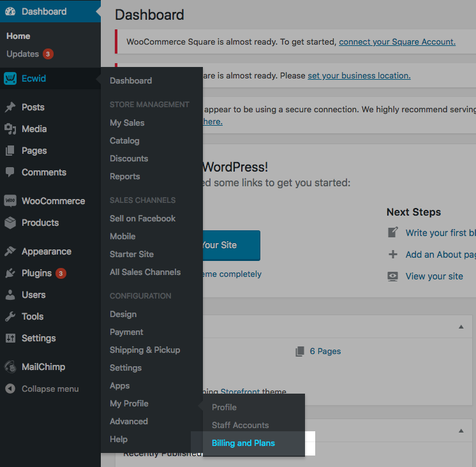Open Apps in the Ecwid flyout
The width and height of the screenshot is (476, 467).
pyautogui.click(x=119, y=386)
